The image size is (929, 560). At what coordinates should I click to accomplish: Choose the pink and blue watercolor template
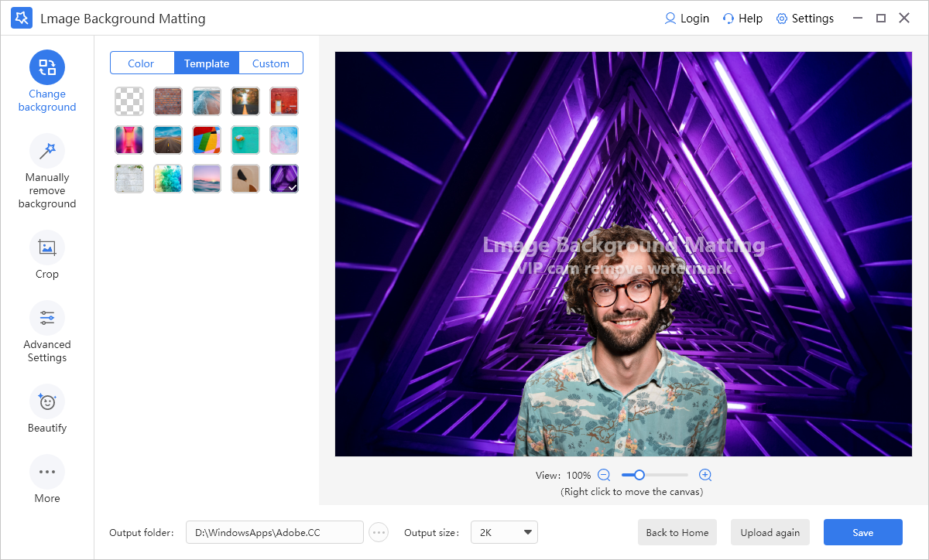284,140
